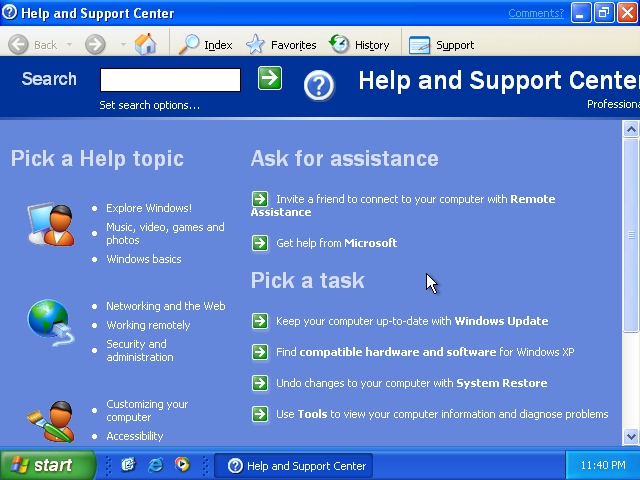This screenshot has width=640, height=480.
Task: Click the scrollbar up arrow
Action: [631, 129]
